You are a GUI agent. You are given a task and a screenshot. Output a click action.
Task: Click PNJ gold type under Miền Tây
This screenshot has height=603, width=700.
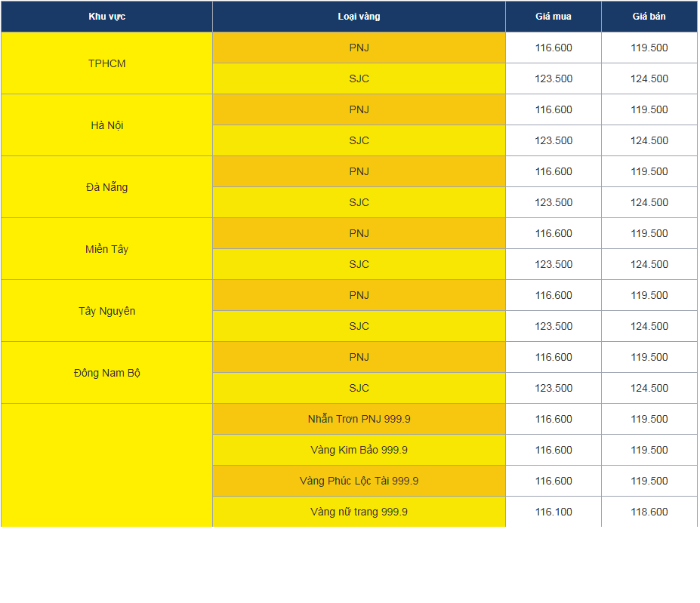tap(359, 233)
